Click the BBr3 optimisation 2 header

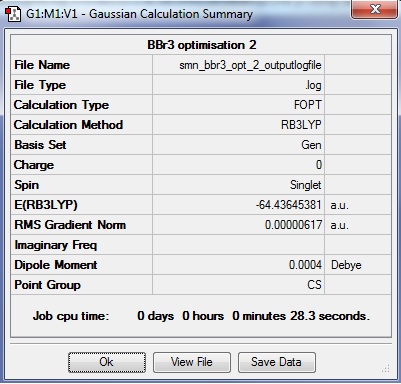tap(201, 45)
